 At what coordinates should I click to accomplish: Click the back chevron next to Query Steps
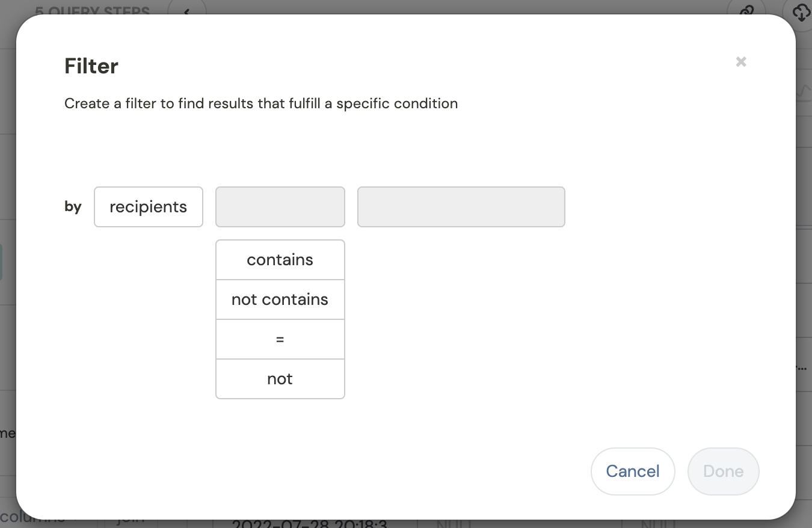click(186, 10)
